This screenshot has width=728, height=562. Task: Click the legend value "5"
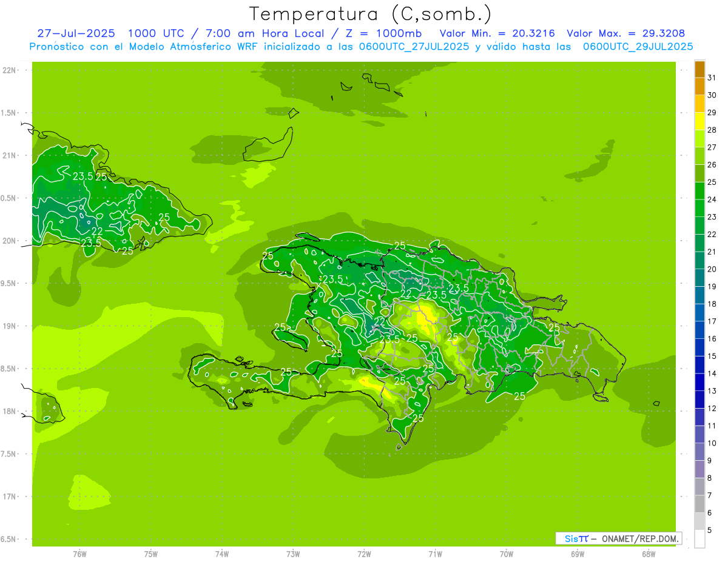709,530
